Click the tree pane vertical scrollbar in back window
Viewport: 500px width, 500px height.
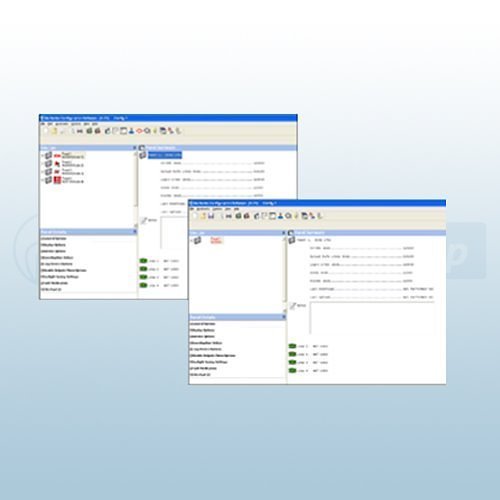136,189
